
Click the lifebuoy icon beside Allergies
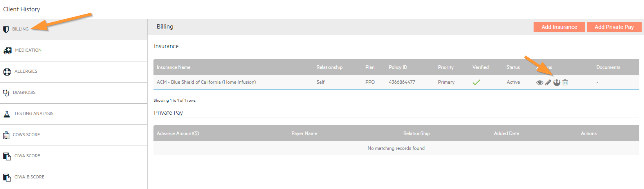point(7,72)
